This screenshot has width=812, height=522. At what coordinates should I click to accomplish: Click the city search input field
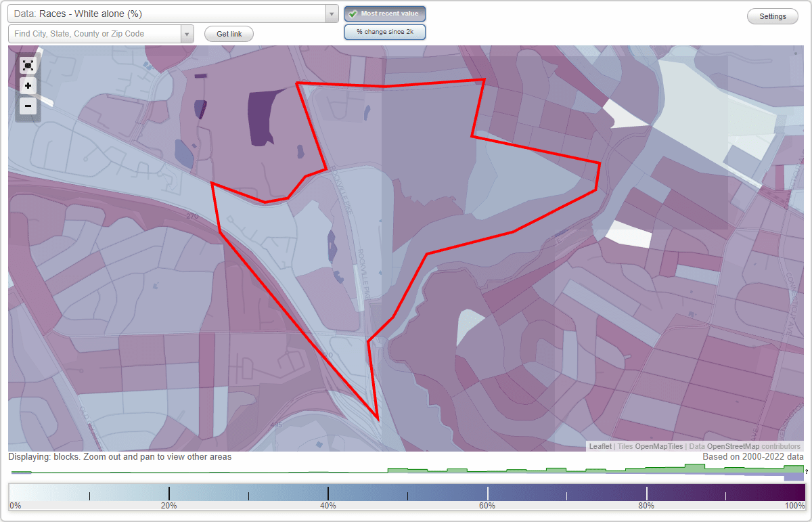[x=95, y=33]
